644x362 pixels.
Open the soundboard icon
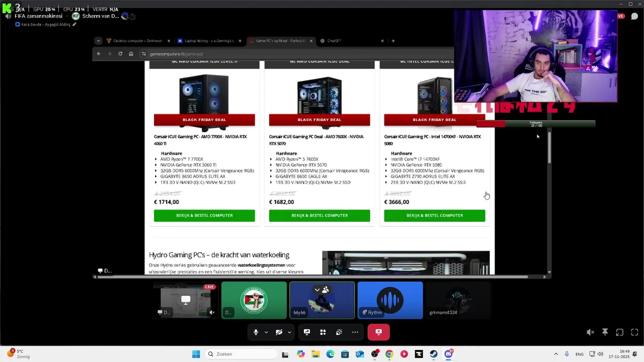339,332
